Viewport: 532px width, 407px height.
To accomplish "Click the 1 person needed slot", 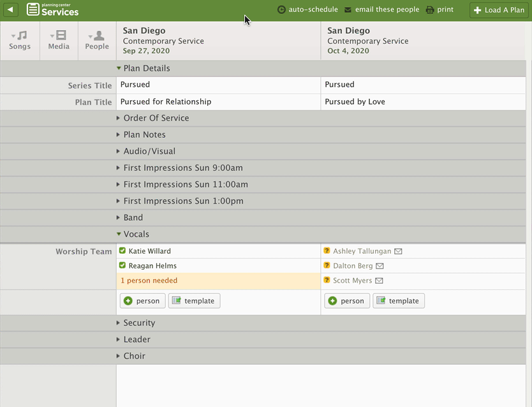I will pyautogui.click(x=148, y=280).
